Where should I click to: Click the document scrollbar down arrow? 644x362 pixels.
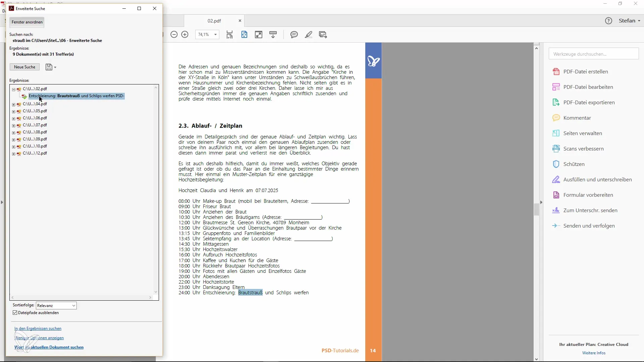click(536, 359)
